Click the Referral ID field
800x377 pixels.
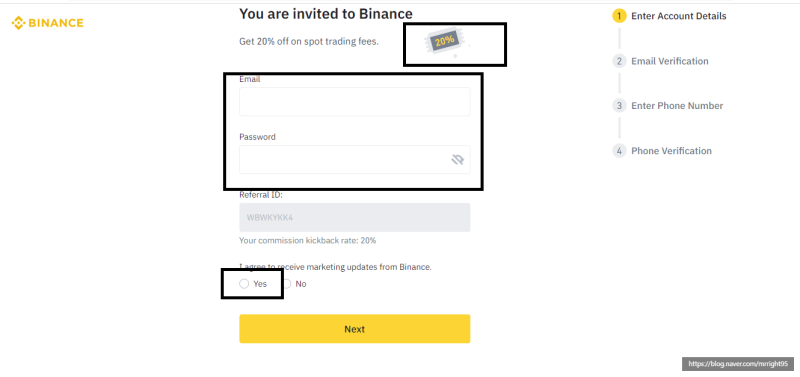pyautogui.click(x=355, y=218)
